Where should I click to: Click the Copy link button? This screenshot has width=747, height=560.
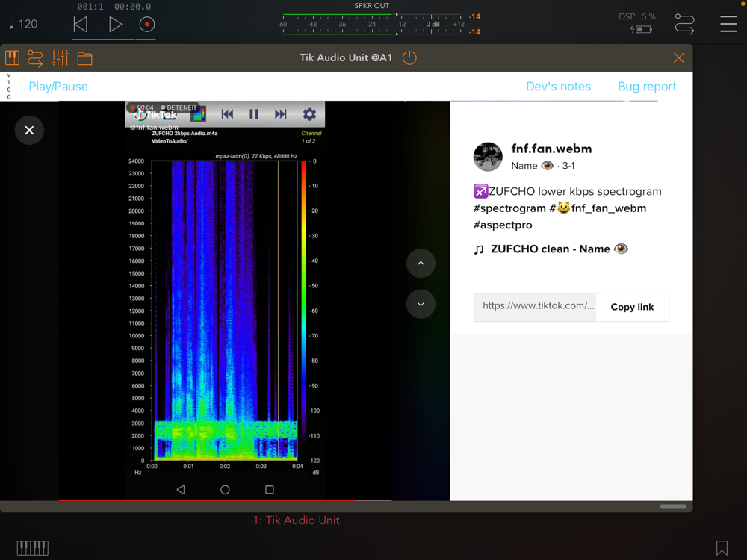tap(632, 307)
